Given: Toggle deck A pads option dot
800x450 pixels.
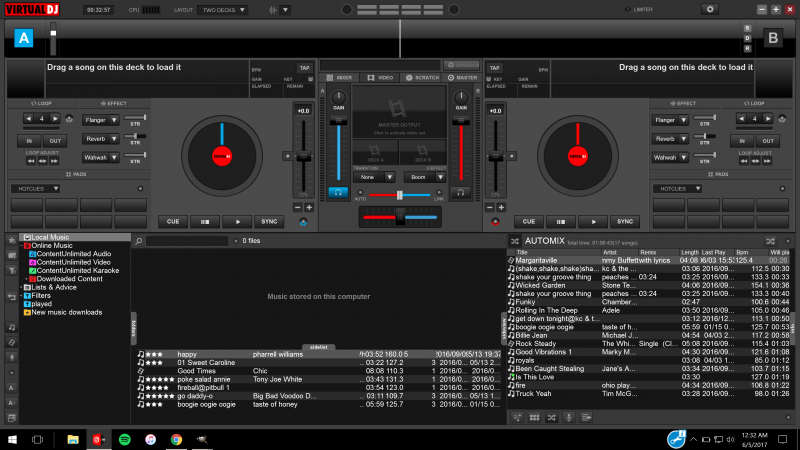Looking at the screenshot, I should click(140, 189).
